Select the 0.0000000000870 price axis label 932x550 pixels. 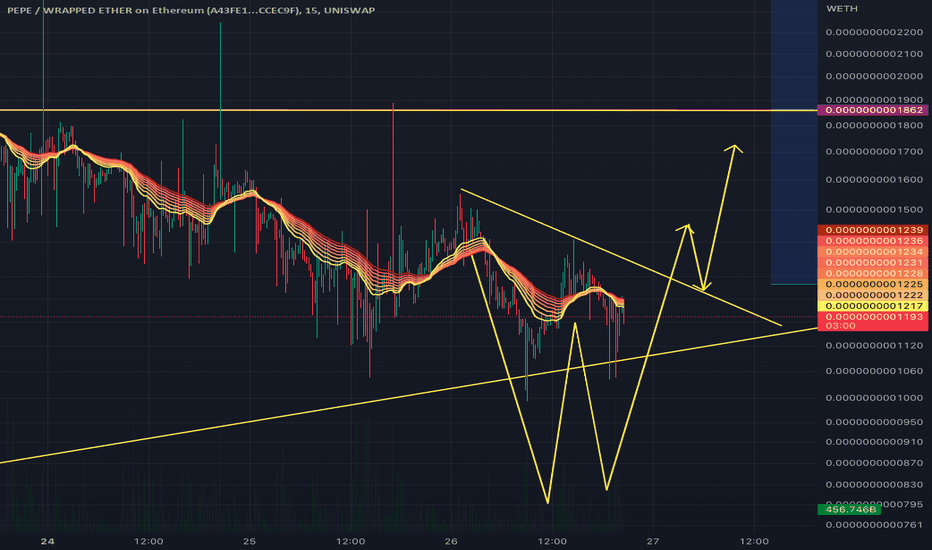pyautogui.click(x=874, y=463)
